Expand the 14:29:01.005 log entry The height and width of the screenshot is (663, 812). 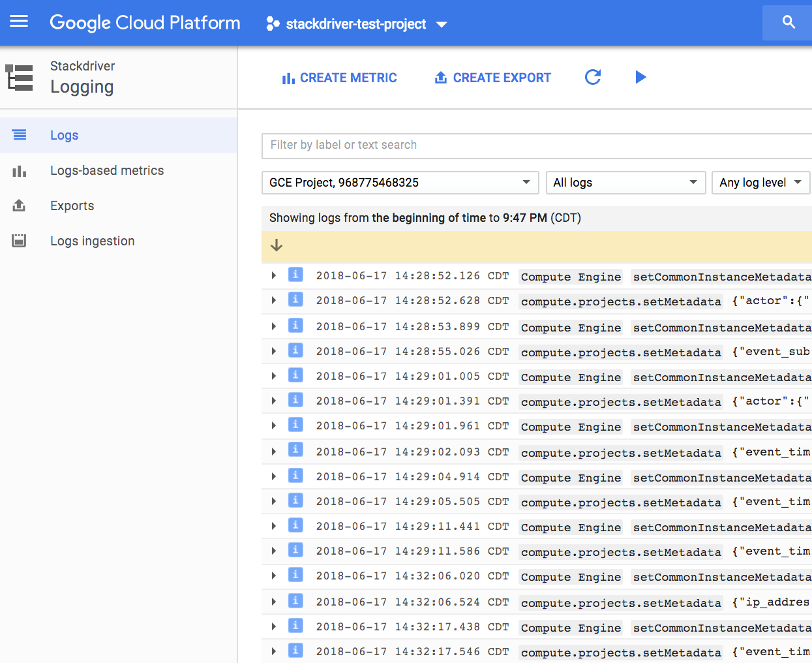274,377
